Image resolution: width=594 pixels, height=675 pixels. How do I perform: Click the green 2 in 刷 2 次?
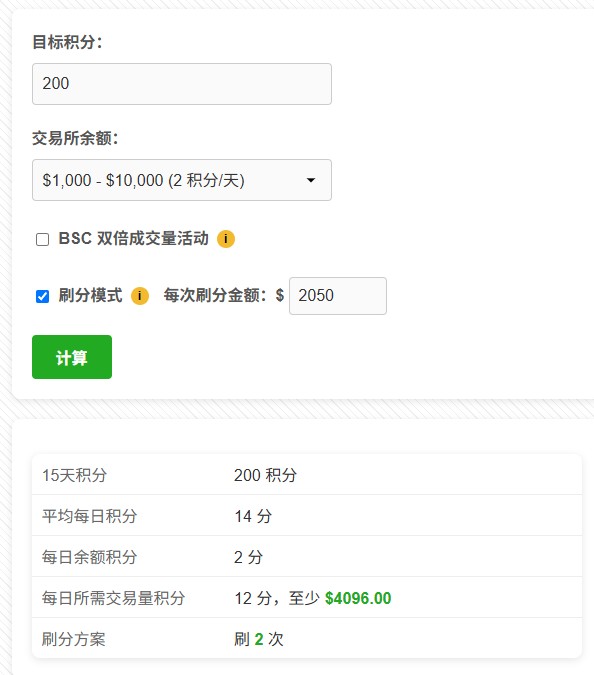click(259, 639)
